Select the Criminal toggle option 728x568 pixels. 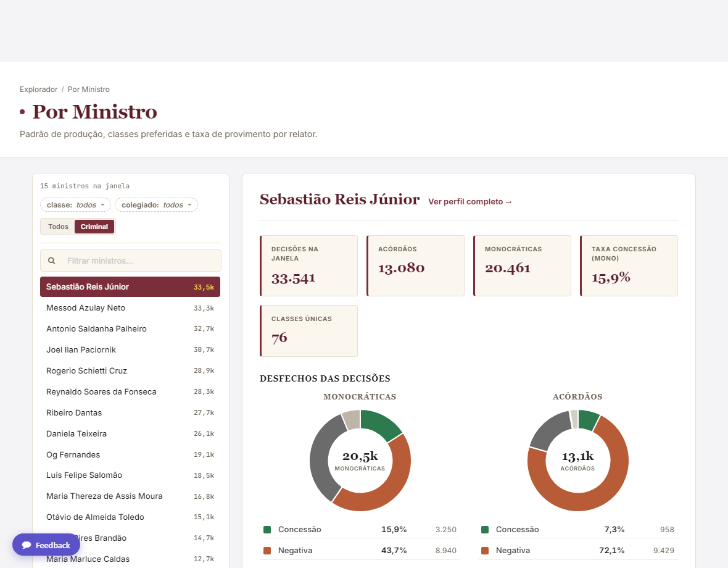tap(94, 227)
